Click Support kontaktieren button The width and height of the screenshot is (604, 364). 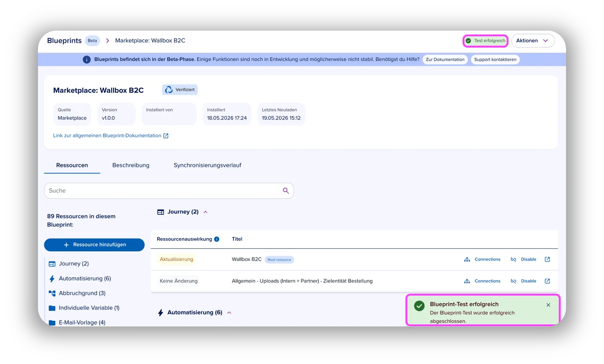click(x=495, y=60)
